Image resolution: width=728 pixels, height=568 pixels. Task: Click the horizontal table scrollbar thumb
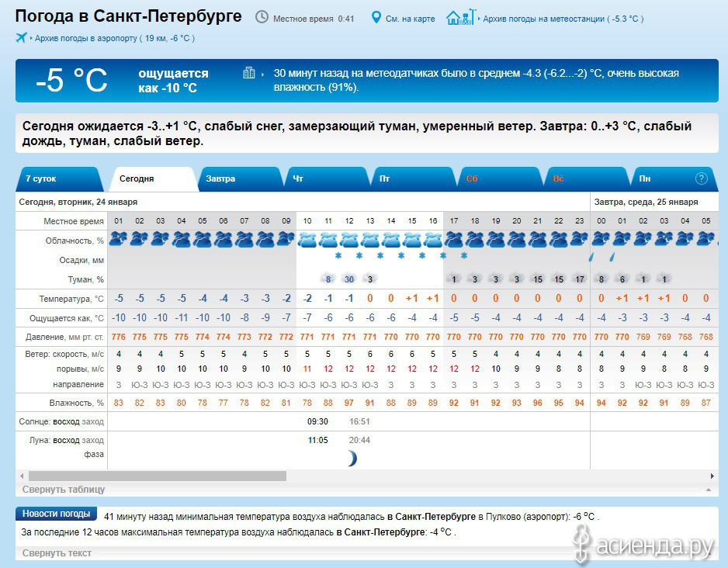[158, 476]
